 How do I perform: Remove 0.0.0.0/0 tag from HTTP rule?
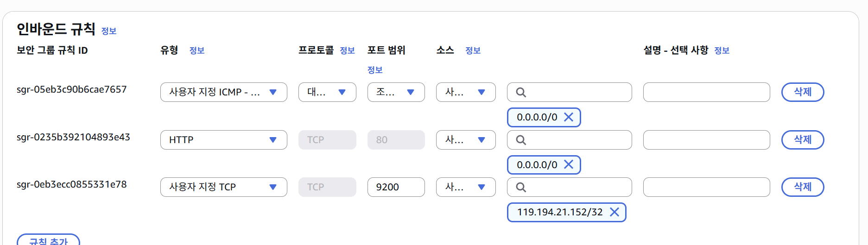(569, 164)
